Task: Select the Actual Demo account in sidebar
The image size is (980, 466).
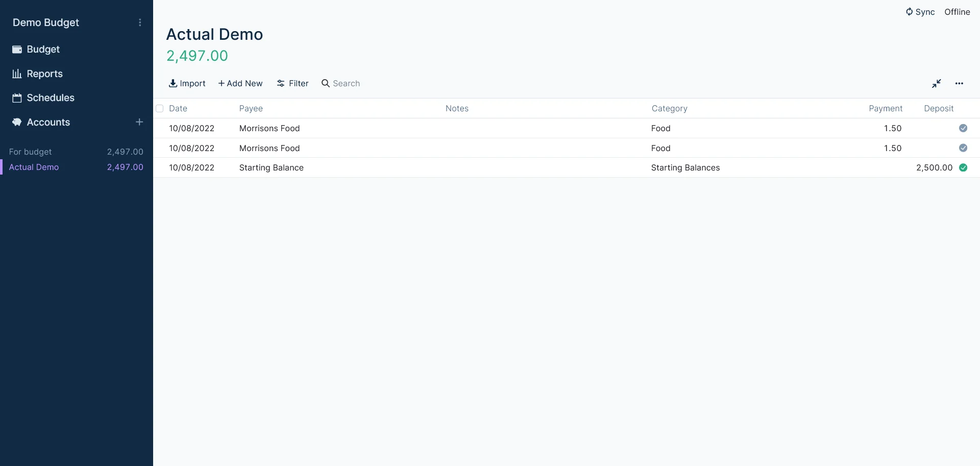Action: (34, 167)
